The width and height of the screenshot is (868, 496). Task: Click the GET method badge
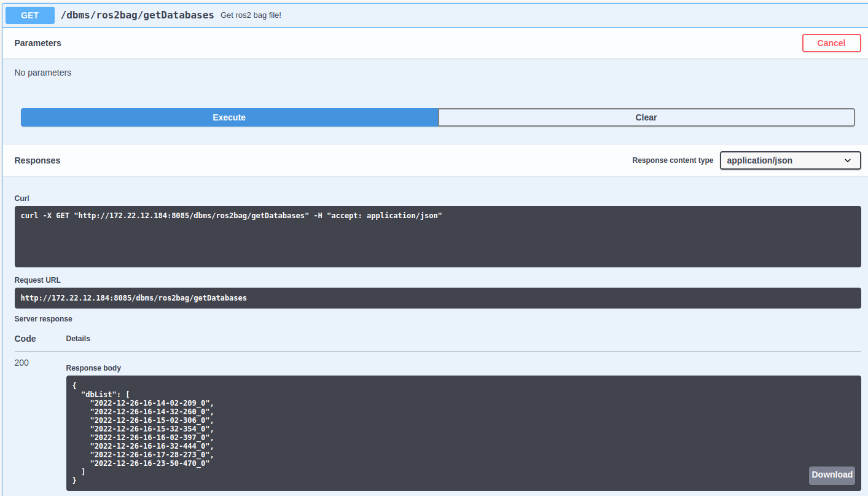click(x=29, y=15)
